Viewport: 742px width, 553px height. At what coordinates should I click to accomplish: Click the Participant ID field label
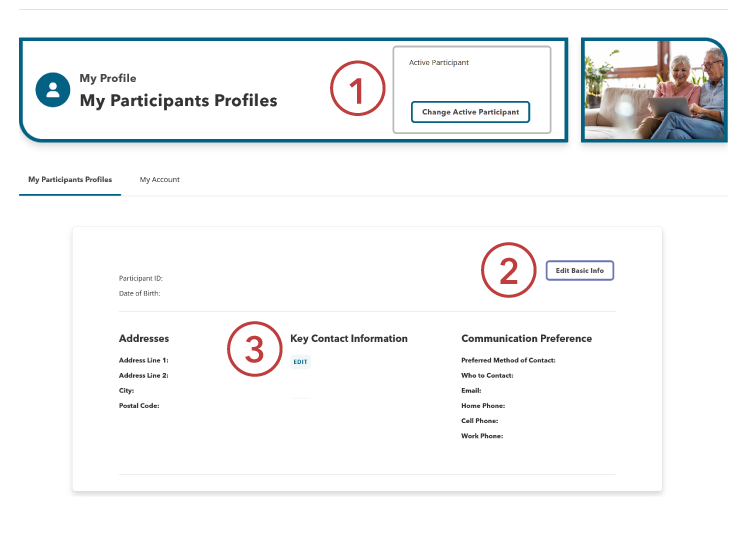[x=140, y=278]
